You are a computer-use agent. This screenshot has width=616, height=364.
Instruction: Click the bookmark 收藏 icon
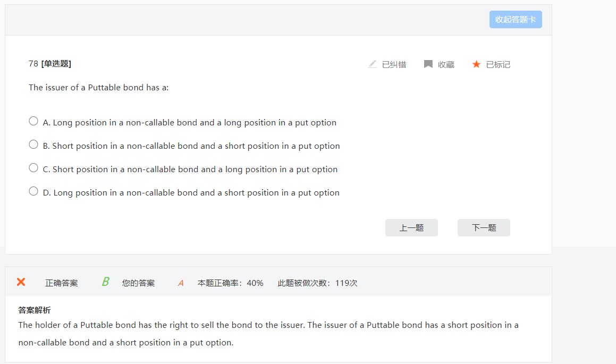click(428, 64)
